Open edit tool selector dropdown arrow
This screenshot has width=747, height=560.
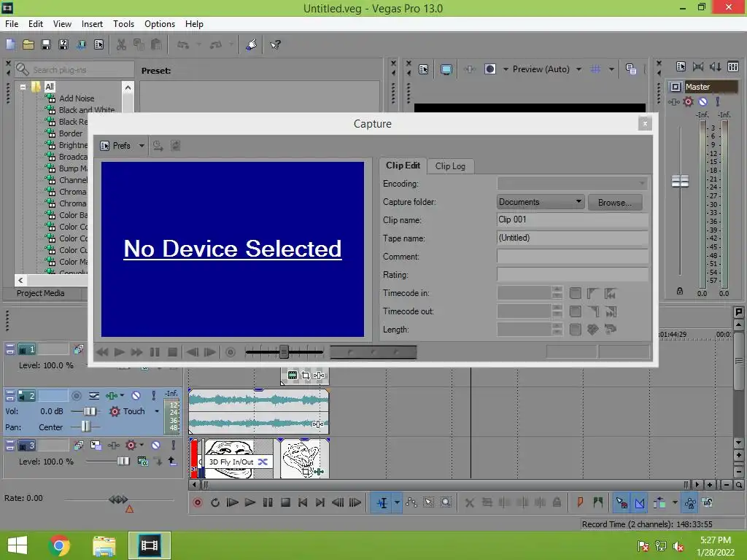pos(397,502)
